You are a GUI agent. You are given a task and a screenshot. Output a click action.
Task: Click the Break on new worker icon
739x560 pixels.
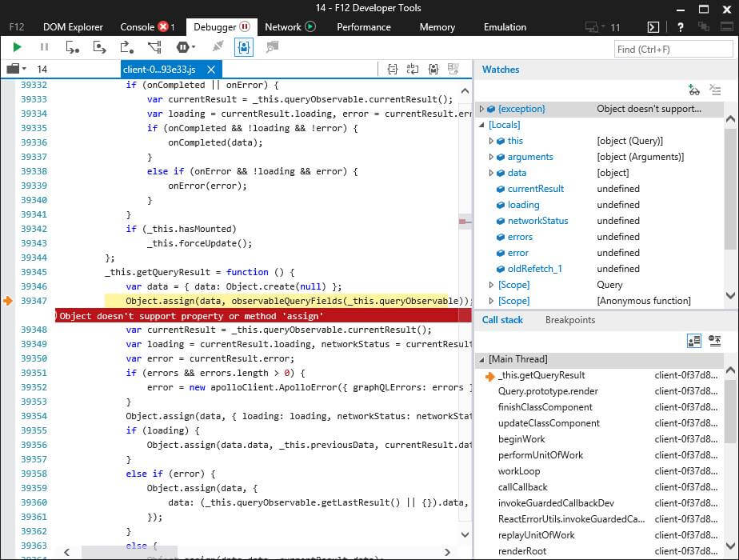coord(154,47)
